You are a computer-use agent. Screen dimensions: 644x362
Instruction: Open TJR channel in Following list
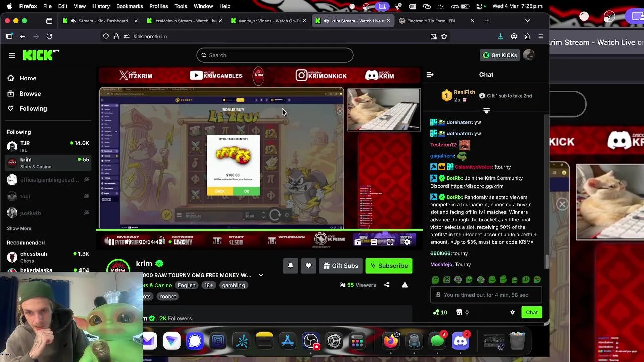48,146
